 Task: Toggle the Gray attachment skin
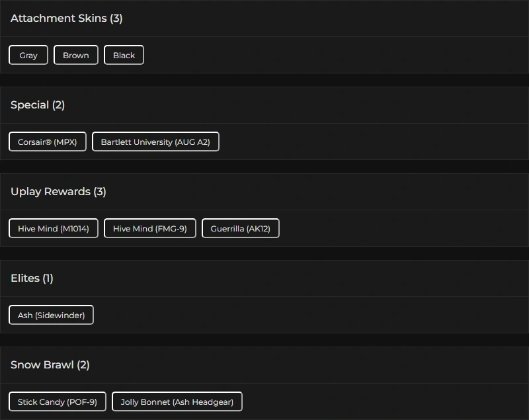(28, 56)
